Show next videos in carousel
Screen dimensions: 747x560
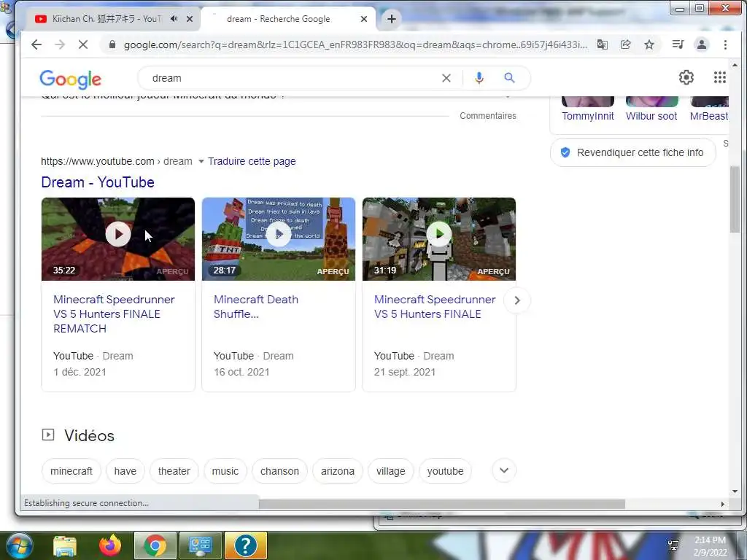[517, 300]
